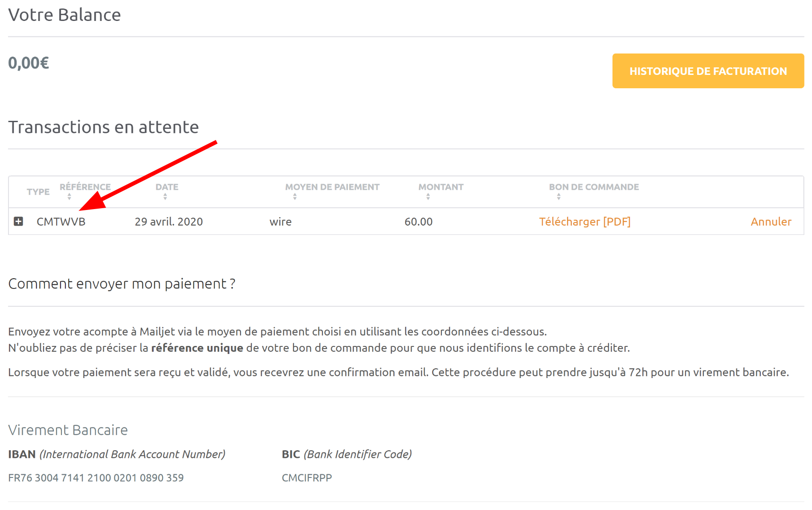This screenshot has width=812, height=510.
Task: Click the Transactions en attente heading
Action: pyautogui.click(x=103, y=127)
